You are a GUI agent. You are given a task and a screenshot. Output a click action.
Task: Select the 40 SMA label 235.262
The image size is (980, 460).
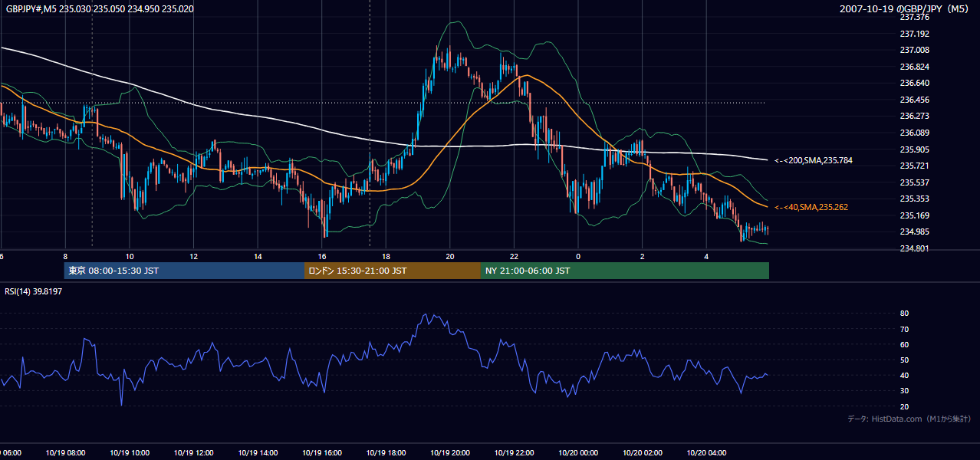[x=811, y=207]
